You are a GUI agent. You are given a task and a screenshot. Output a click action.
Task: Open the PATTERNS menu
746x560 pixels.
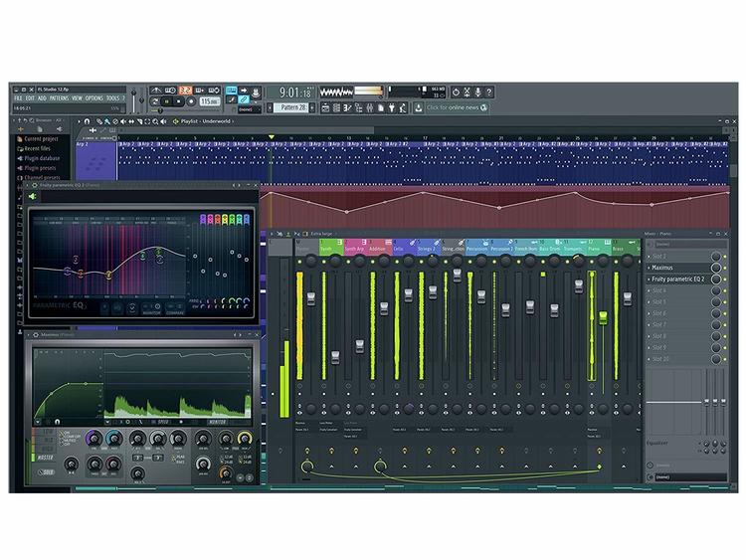[60, 98]
